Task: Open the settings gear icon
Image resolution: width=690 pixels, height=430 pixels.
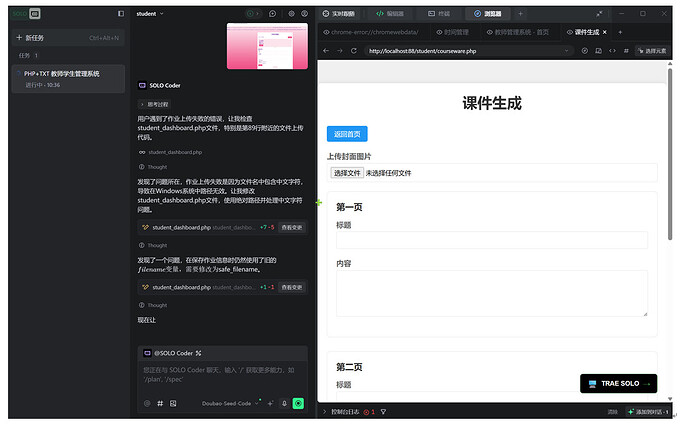Action: 291,14
